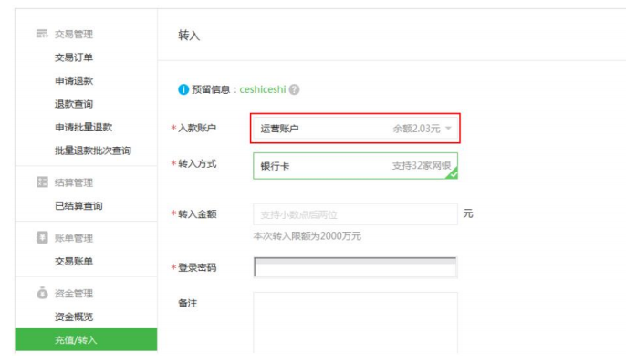Go to 交易账单 in sidebar
Screen dimensions: 626x364
(x=74, y=261)
